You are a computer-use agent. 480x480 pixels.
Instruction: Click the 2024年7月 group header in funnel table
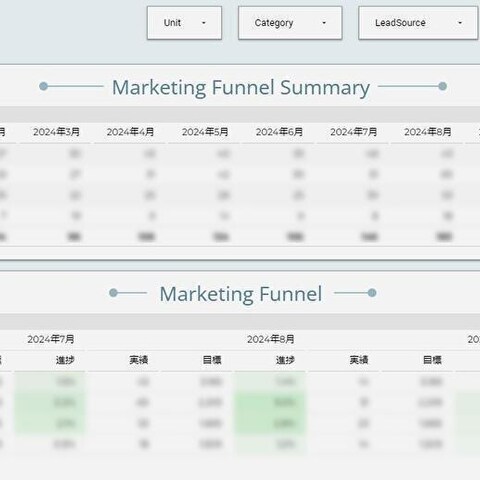[x=51, y=339]
